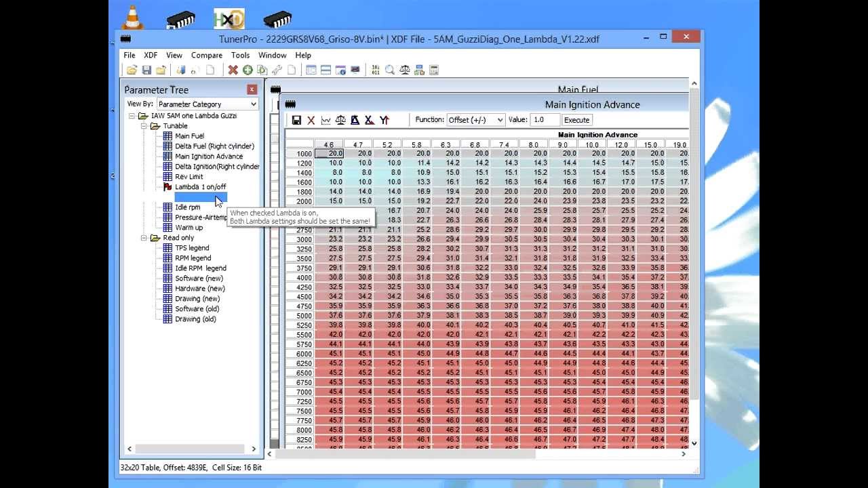
Task: Click the duplicate item icon beside green plus
Action: (x=262, y=70)
